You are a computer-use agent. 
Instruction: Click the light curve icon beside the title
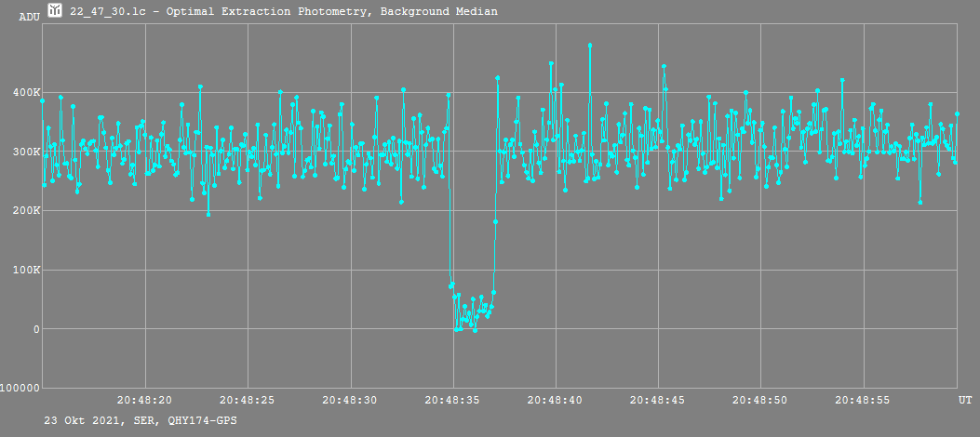pyautogui.click(x=55, y=11)
